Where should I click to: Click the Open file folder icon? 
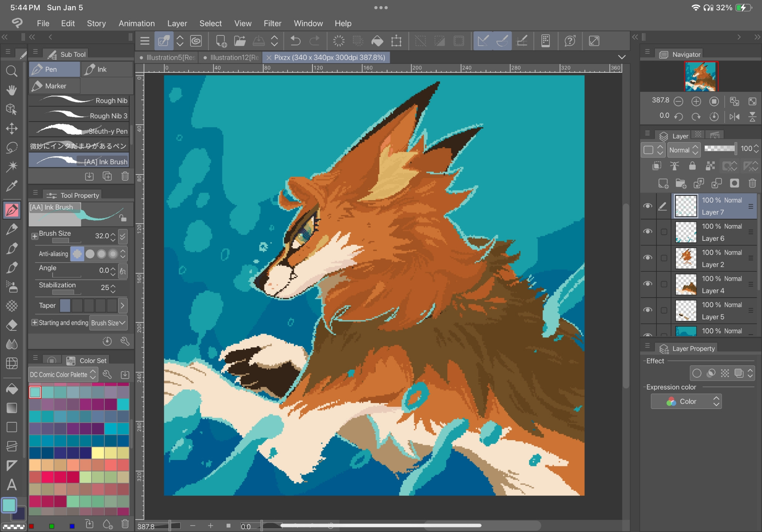(x=240, y=41)
